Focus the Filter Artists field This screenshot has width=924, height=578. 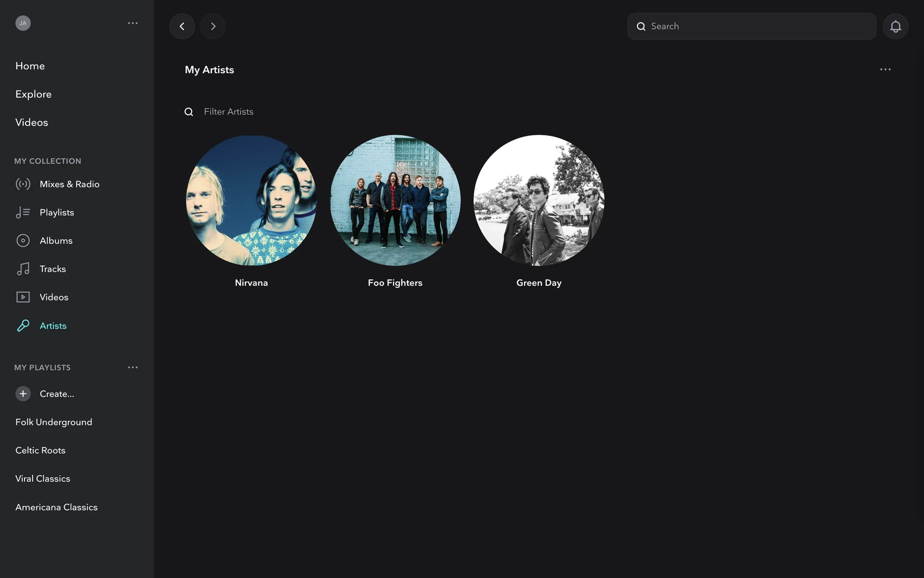click(229, 112)
